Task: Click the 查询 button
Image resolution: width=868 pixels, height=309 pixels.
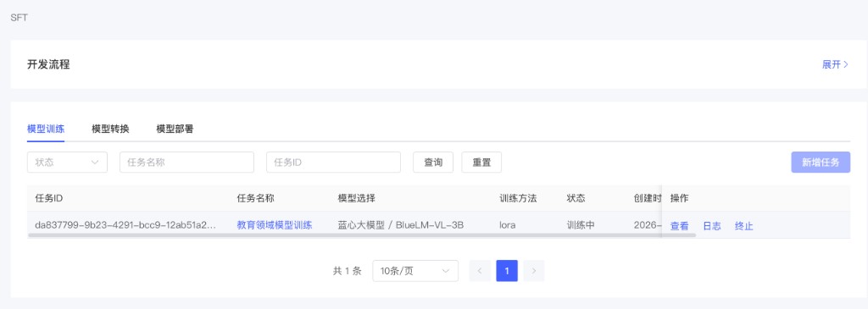Action: click(x=433, y=163)
